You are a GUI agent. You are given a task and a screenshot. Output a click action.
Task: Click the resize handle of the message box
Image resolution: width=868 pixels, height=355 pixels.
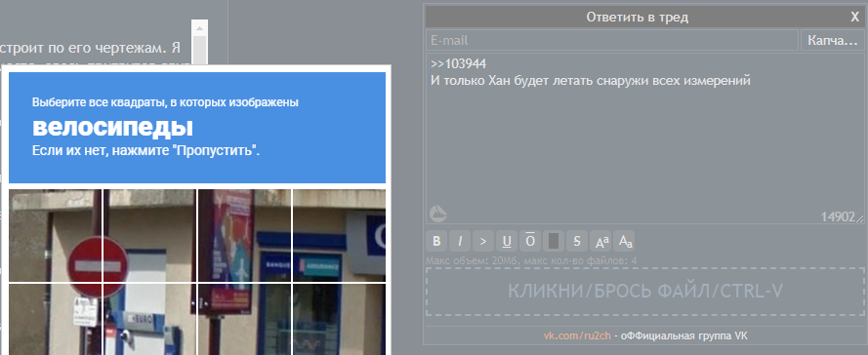pyautogui.click(x=859, y=219)
